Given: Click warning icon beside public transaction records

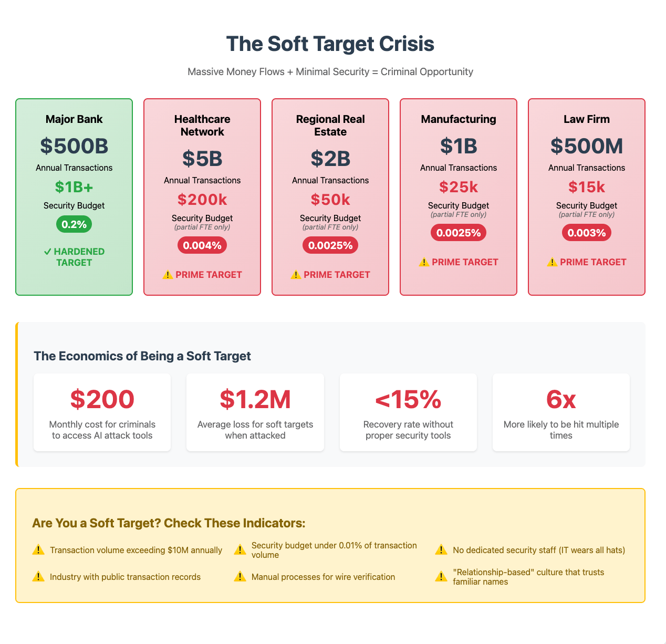Looking at the screenshot, I should (38, 577).
